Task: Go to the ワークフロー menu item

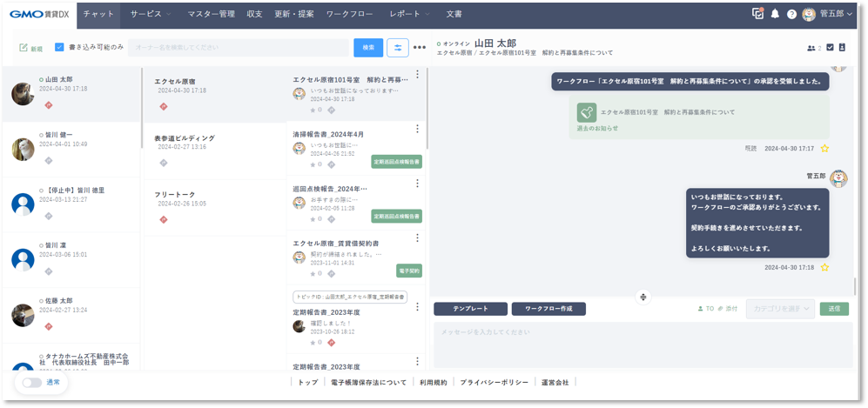Action: pyautogui.click(x=349, y=14)
